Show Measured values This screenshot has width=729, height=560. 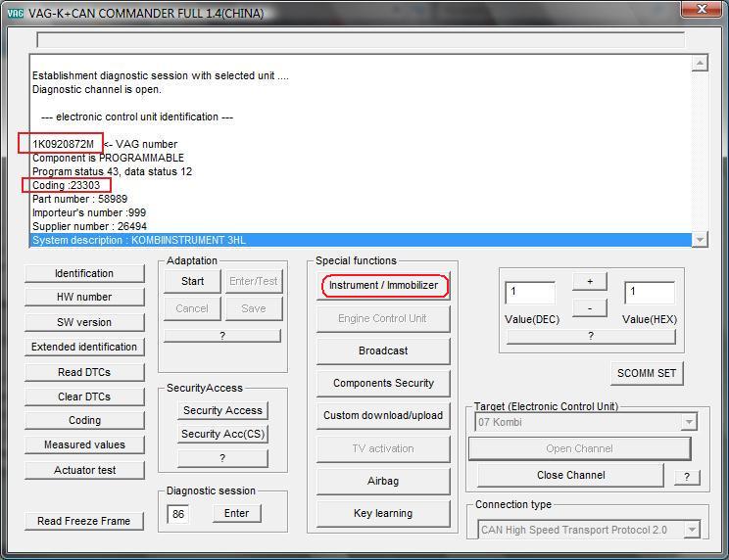(x=84, y=444)
